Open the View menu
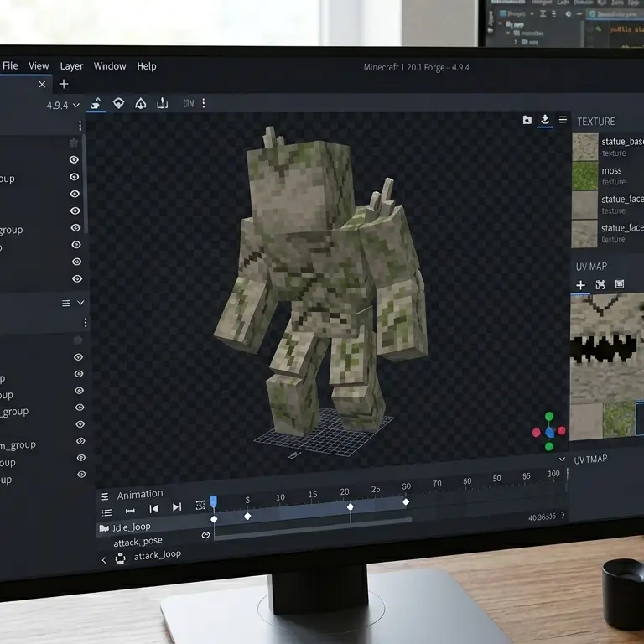 (39, 65)
